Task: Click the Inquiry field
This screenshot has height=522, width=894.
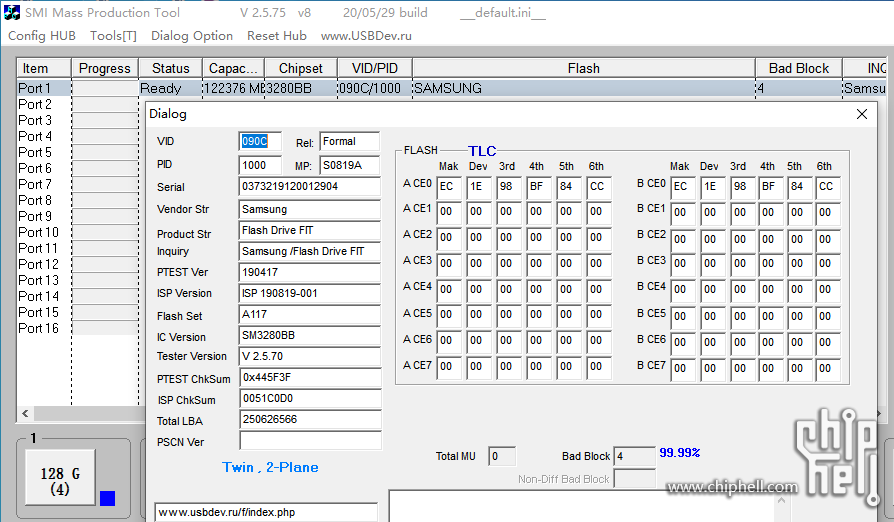Action: (310, 251)
